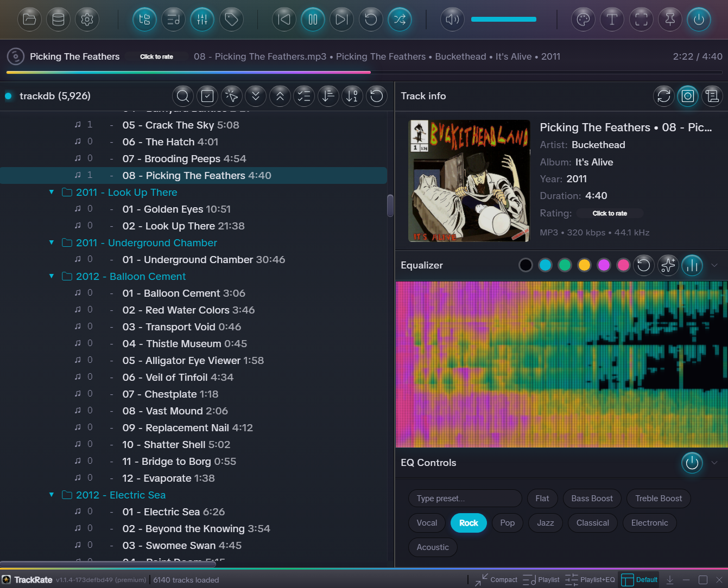
Task: Switch to Playlist+EQ layout
Action: click(590, 580)
